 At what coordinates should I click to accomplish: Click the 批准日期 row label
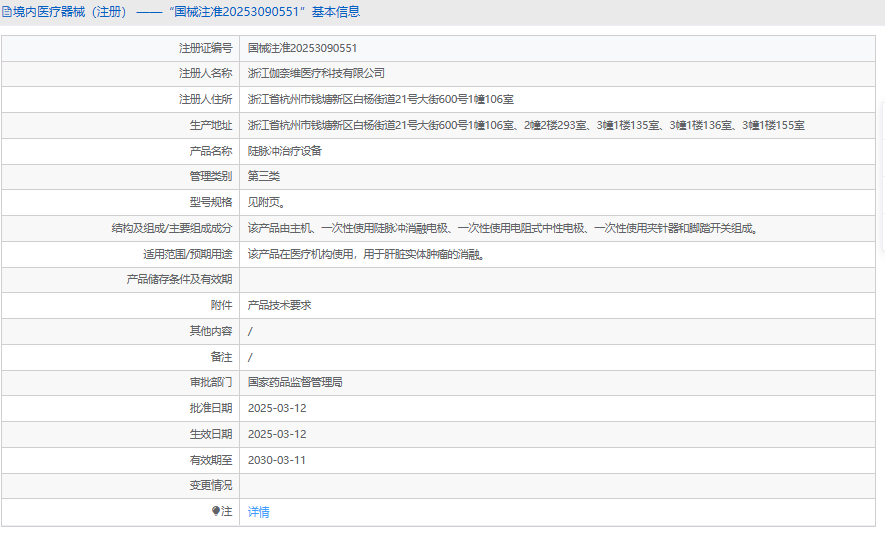211,408
